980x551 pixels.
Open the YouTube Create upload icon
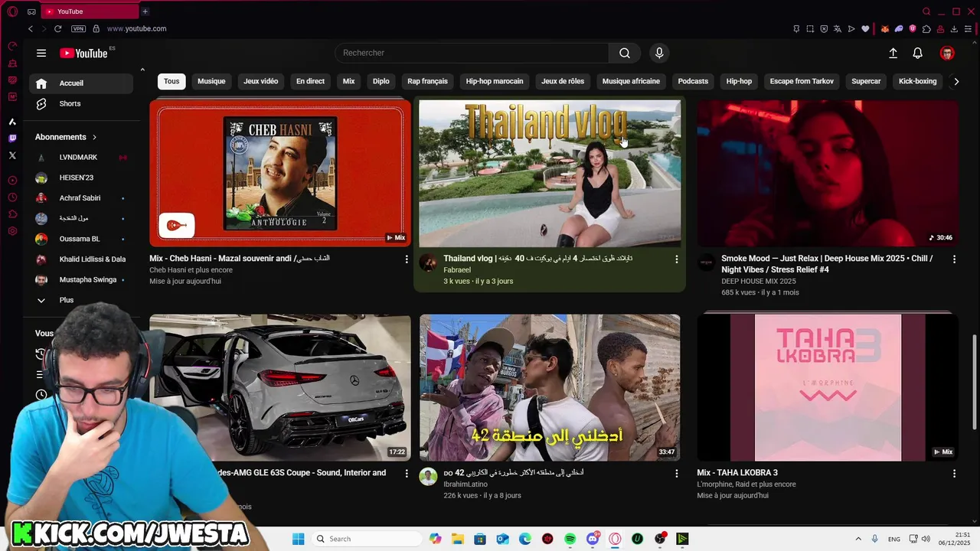click(893, 53)
